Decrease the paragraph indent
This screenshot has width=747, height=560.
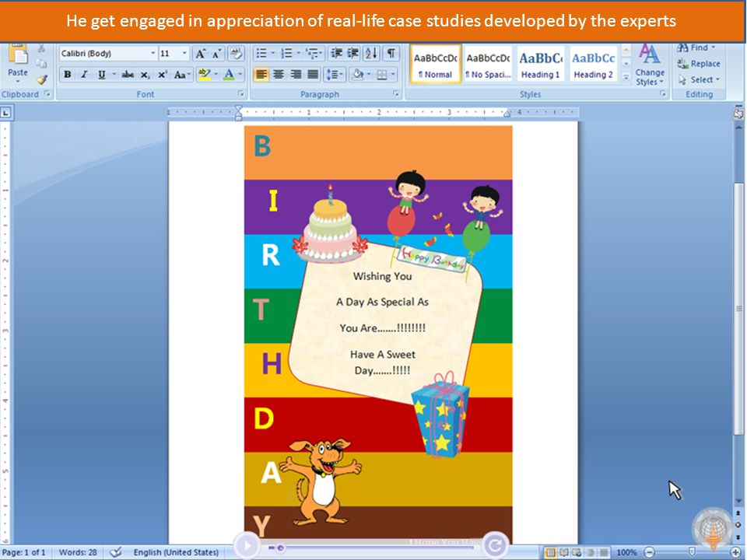(x=336, y=54)
